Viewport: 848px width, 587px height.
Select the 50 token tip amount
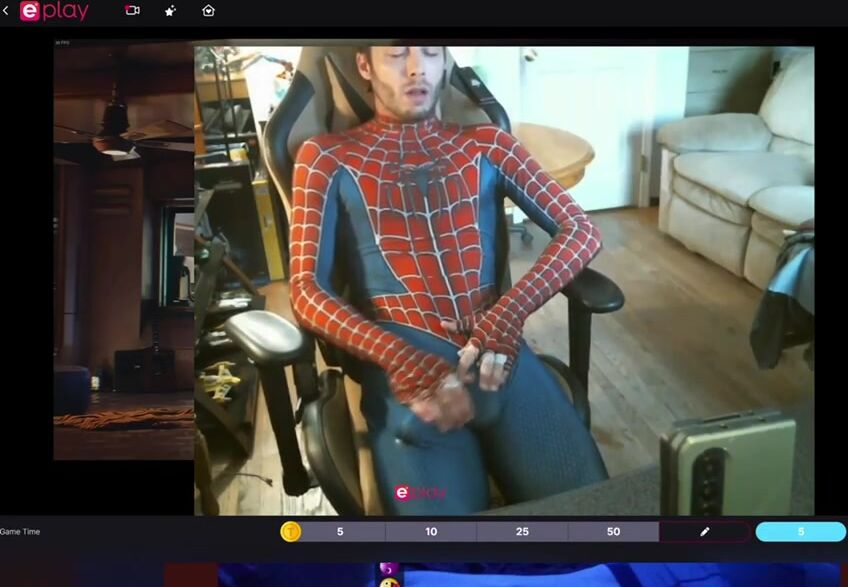(x=613, y=532)
